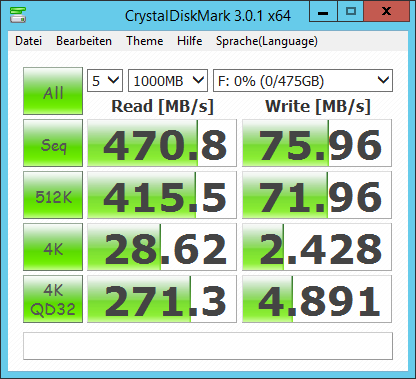The image size is (416, 379).
Task: Open the Theme menu
Action: (x=145, y=41)
